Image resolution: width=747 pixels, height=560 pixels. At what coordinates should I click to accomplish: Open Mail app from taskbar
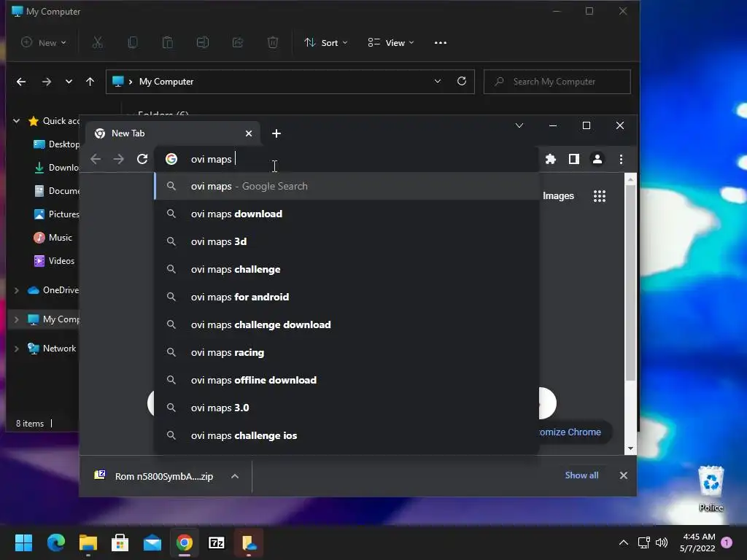pos(152,542)
